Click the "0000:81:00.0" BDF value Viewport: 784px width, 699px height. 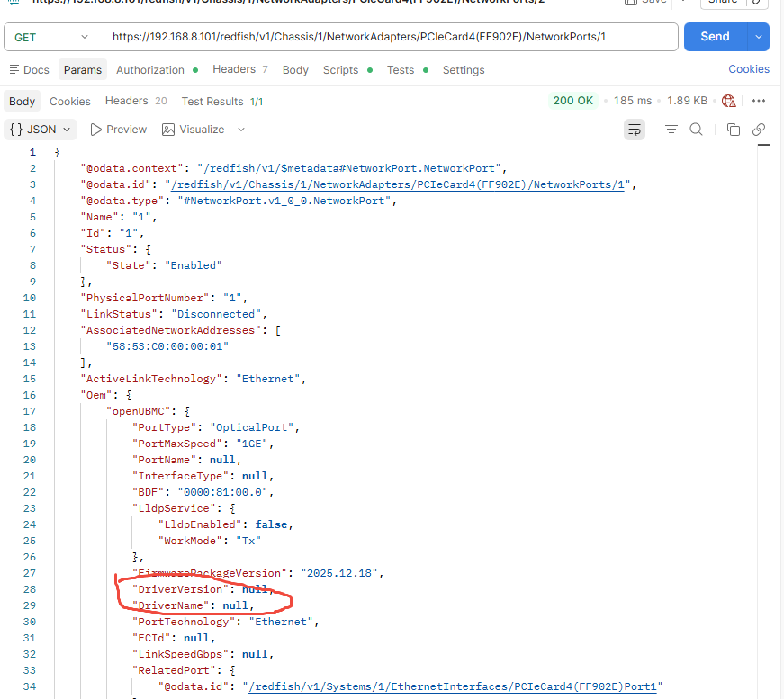(x=222, y=492)
